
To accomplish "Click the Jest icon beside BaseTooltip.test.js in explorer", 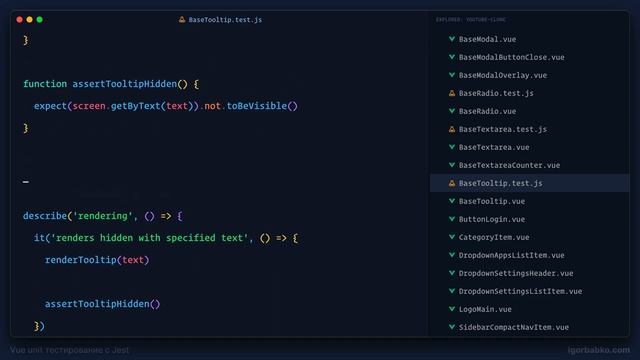I will click(452, 183).
